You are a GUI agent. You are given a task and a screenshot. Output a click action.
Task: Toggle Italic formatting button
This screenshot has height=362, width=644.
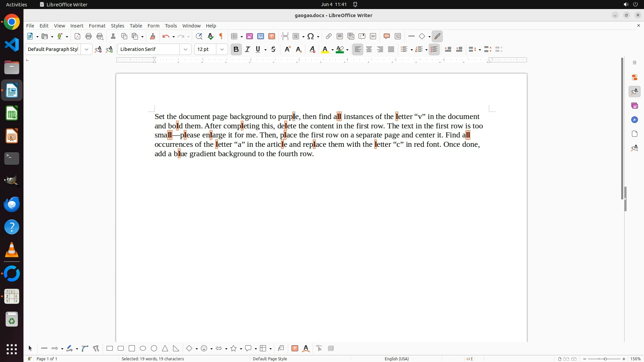pyautogui.click(x=248, y=49)
